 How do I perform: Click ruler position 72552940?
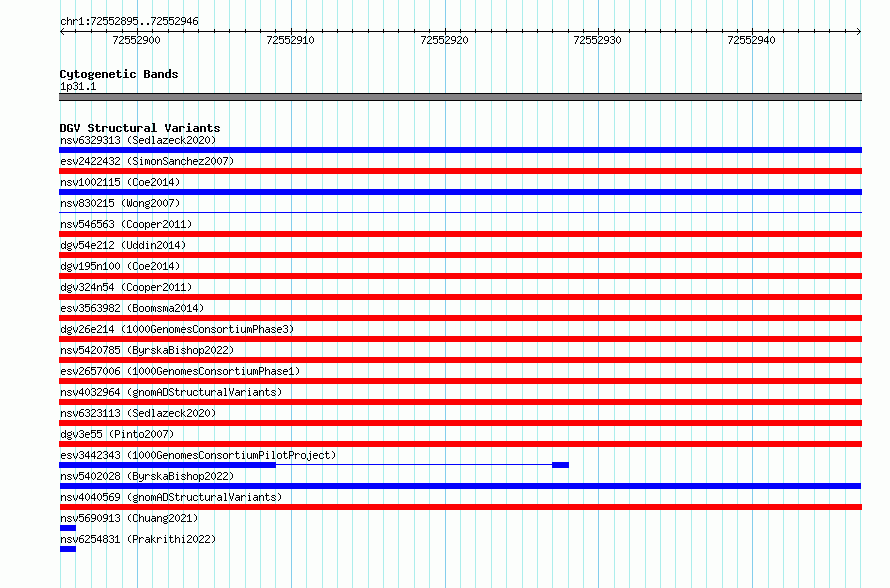[x=752, y=40]
